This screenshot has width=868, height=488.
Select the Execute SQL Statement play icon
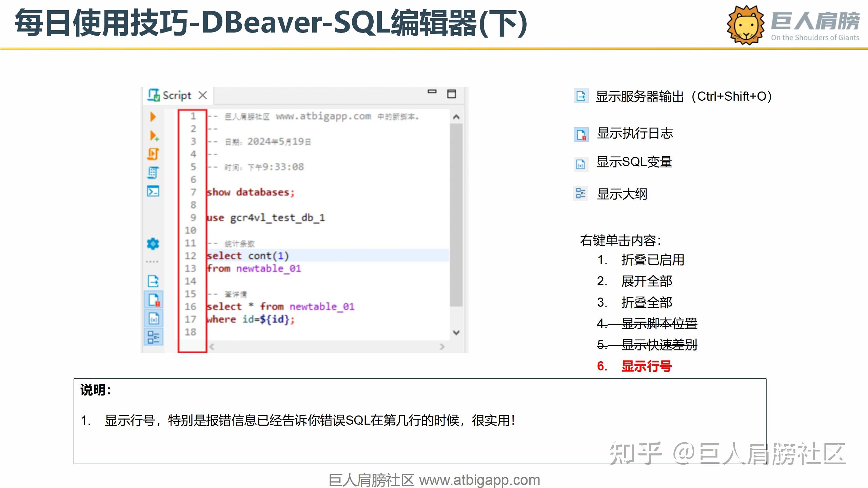coord(153,117)
